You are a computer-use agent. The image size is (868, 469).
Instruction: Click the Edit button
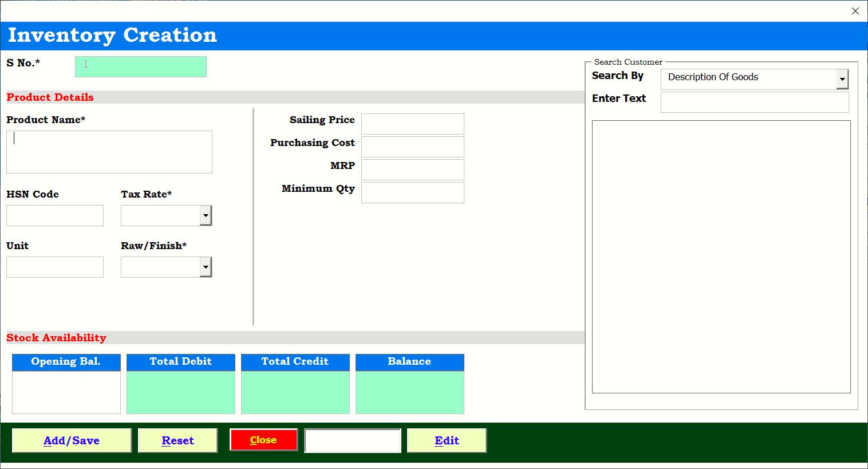[x=447, y=440]
